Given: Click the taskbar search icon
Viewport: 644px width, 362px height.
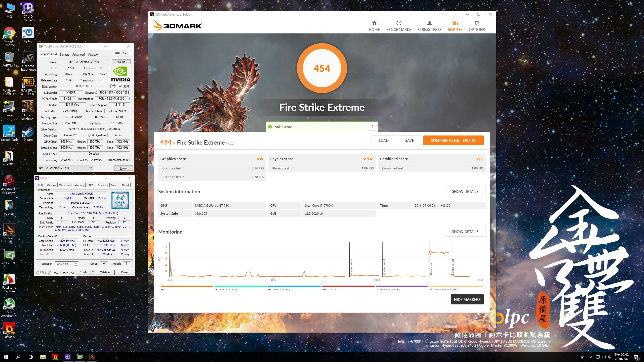Looking at the screenshot, I should 18,357.
